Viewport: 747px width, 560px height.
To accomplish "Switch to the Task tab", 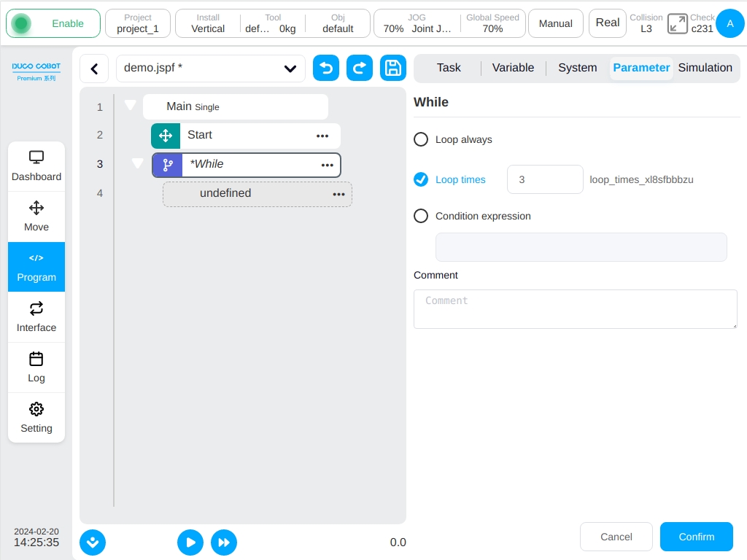I will click(449, 68).
